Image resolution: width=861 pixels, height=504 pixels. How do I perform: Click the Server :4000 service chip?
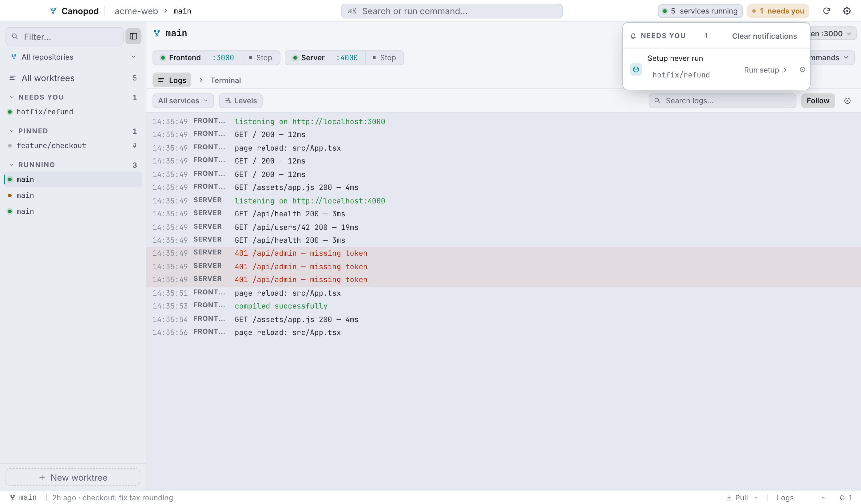(x=325, y=58)
